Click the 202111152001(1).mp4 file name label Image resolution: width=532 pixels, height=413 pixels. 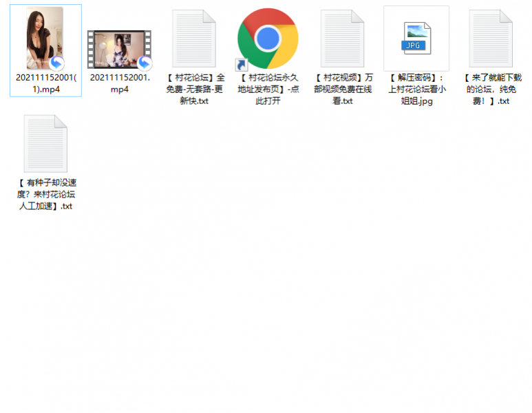[45, 83]
